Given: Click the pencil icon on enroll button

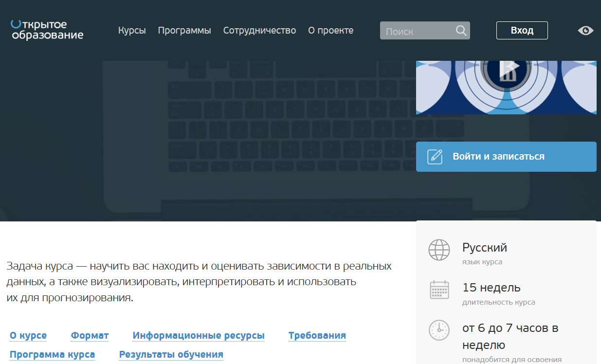Looking at the screenshot, I should tap(435, 157).
